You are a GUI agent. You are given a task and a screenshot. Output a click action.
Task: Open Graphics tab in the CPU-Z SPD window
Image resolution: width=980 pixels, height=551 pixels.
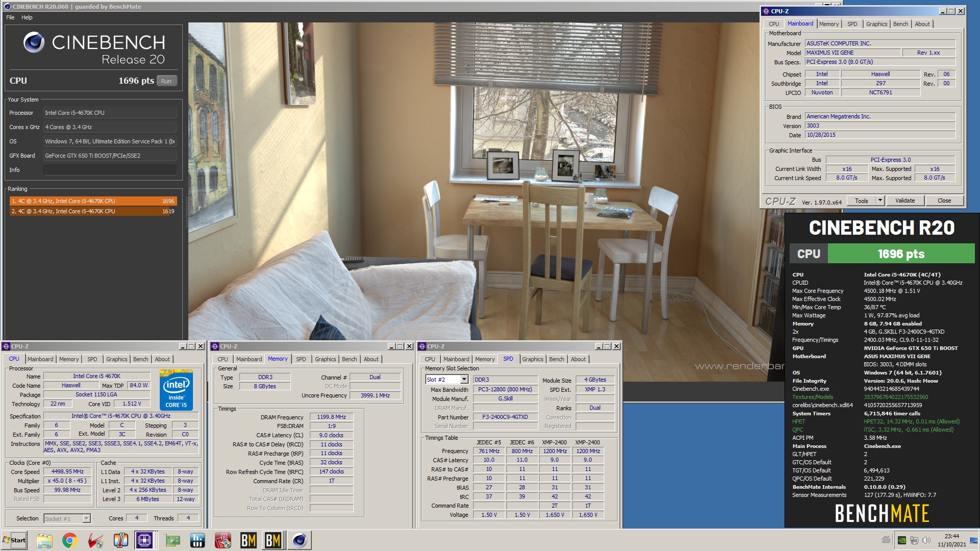pyautogui.click(x=532, y=359)
